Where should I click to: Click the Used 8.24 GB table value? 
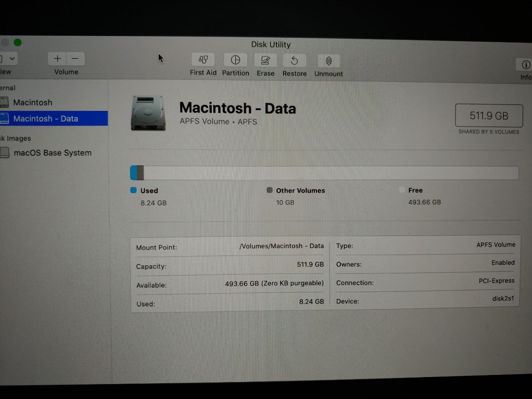pos(311,302)
